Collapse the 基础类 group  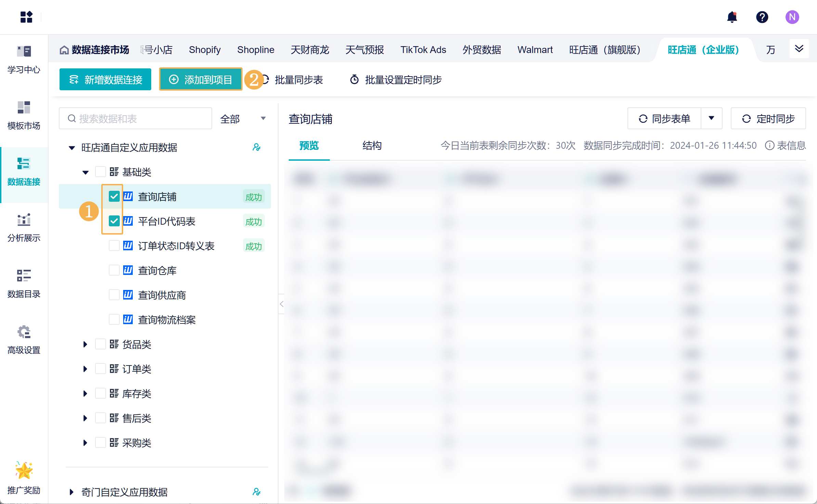(x=86, y=172)
